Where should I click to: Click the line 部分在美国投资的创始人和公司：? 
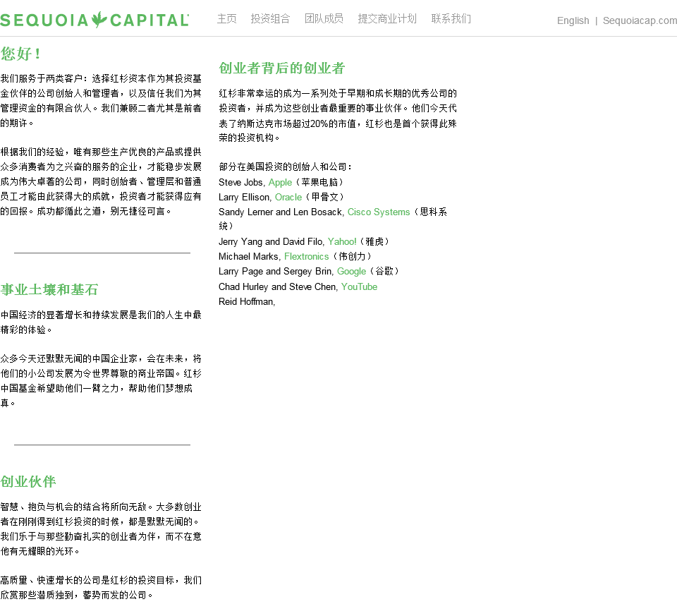coord(286,167)
